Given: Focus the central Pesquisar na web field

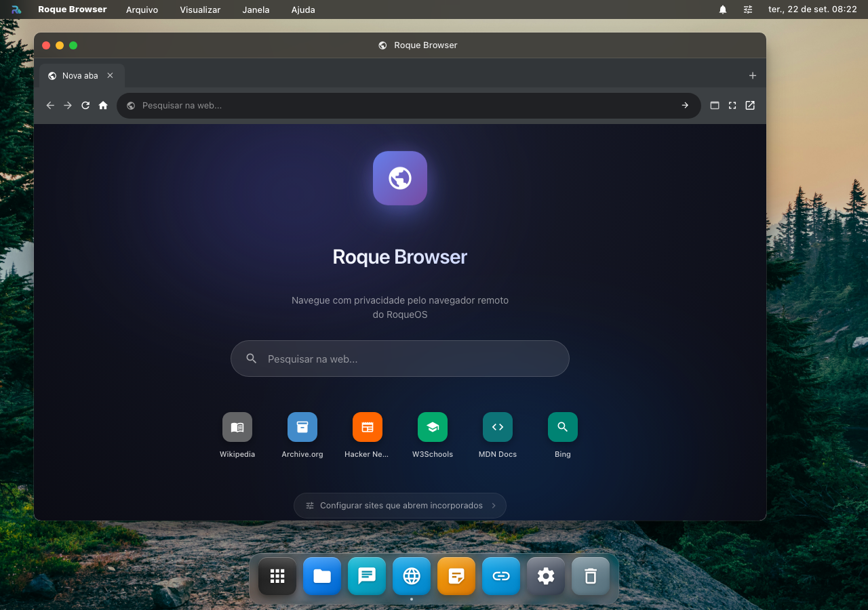Looking at the screenshot, I should pyautogui.click(x=400, y=359).
